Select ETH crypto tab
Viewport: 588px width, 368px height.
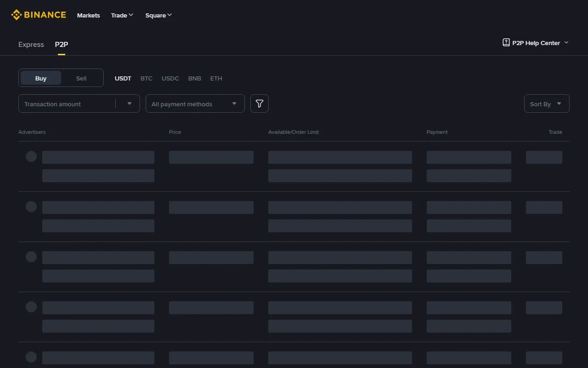(216, 78)
